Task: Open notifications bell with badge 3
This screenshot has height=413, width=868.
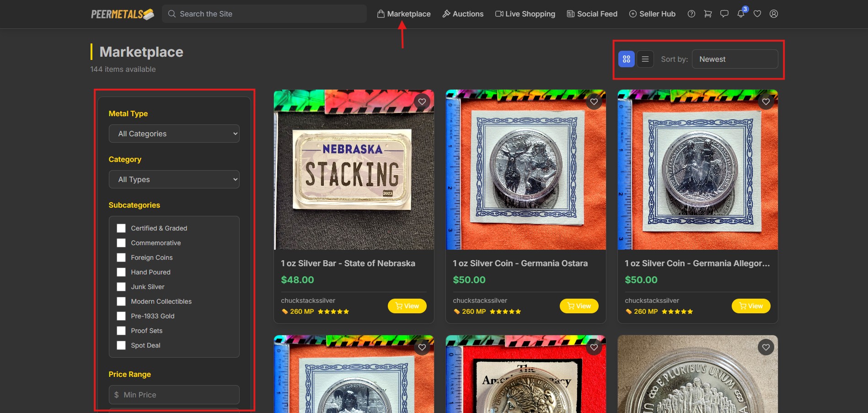Action: point(741,14)
